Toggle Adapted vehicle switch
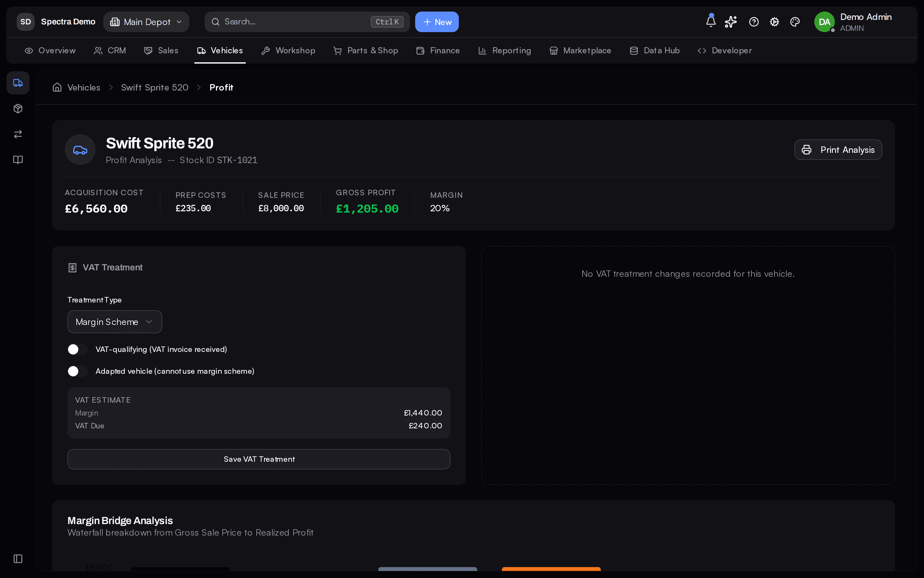This screenshot has width=924, height=578. pos(78,371)
